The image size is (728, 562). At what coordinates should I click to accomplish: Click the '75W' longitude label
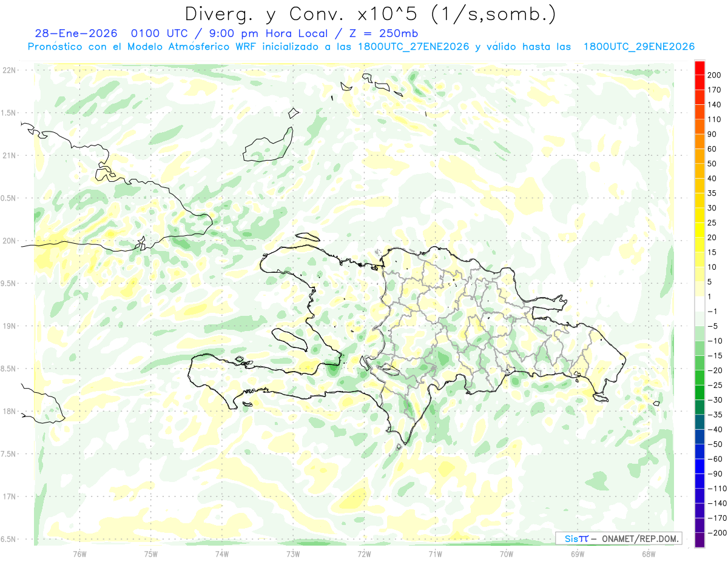click(151, 553)
